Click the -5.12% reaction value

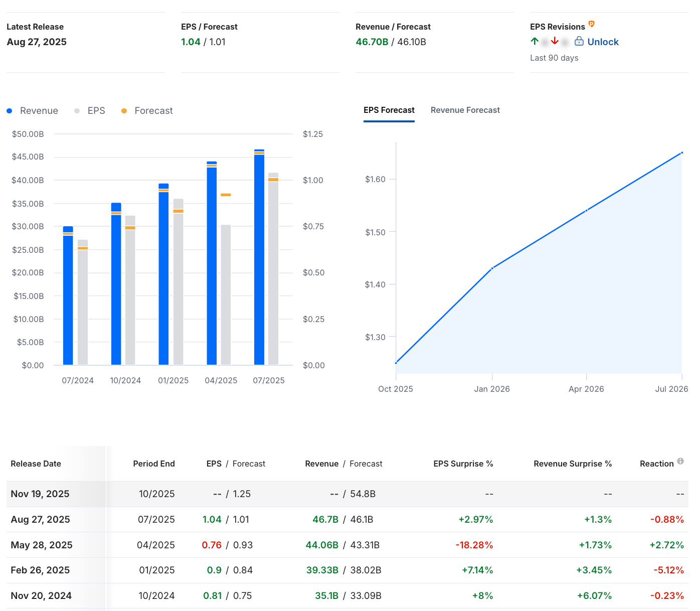pyautogui.click(x=669, y=570)
